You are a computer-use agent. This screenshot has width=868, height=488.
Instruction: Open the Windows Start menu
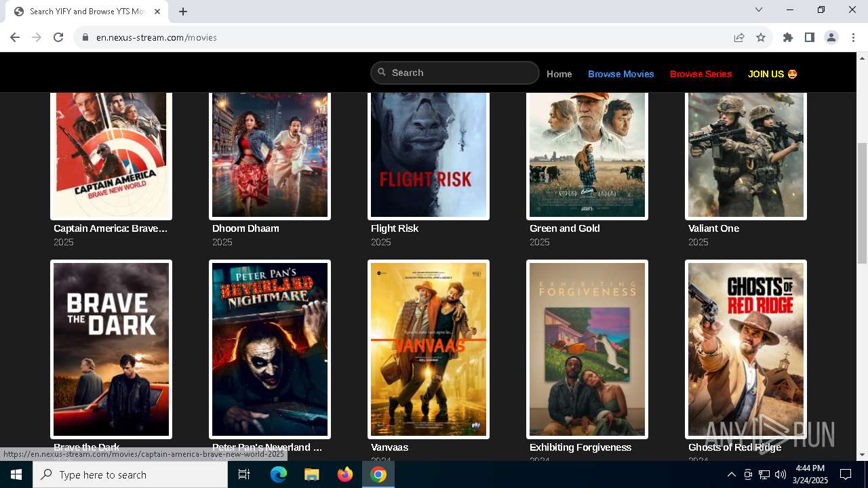click(x=16, y=474)
